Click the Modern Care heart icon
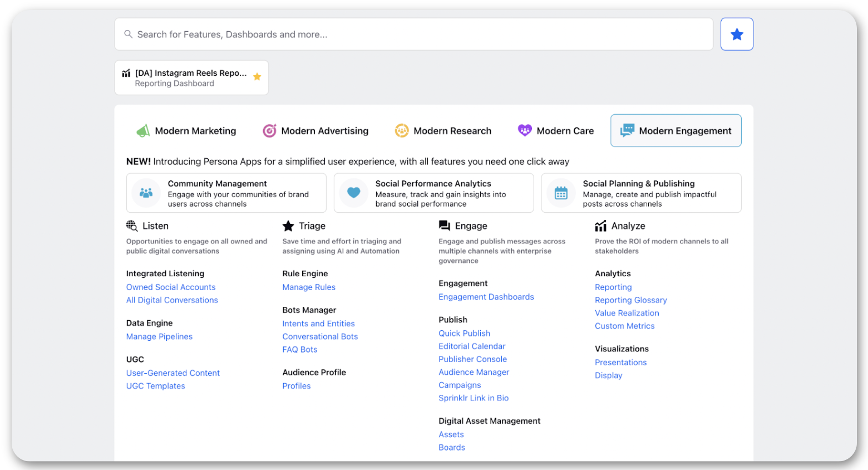868x470 pixels. 525,130
